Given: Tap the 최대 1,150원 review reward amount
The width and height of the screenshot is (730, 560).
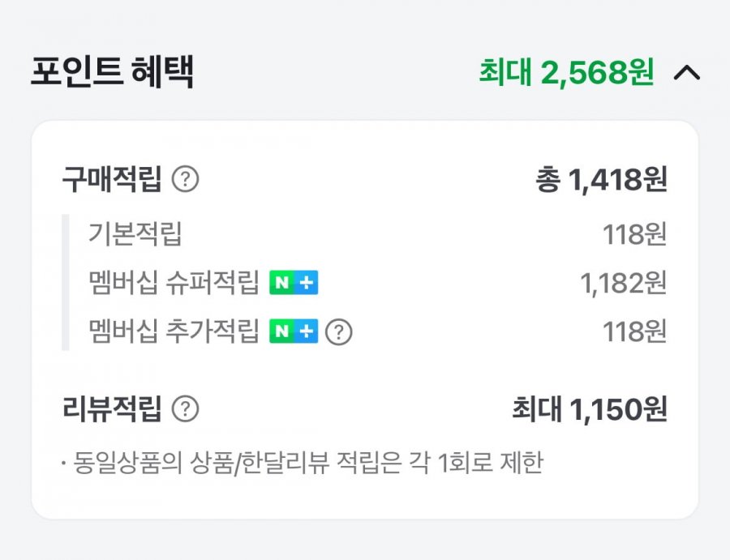Looking at the screenshot, I should [590, 409].
